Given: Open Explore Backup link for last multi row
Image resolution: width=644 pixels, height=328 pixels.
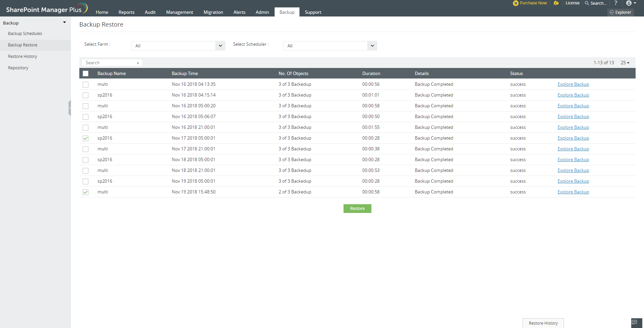Looking at the screenshot, I should (573, 192).
